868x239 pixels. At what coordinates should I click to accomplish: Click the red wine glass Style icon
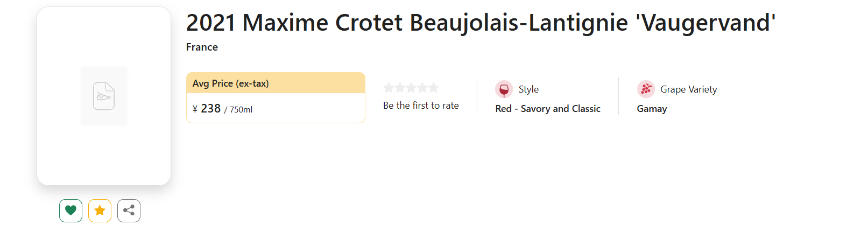[x=504, y=89]
